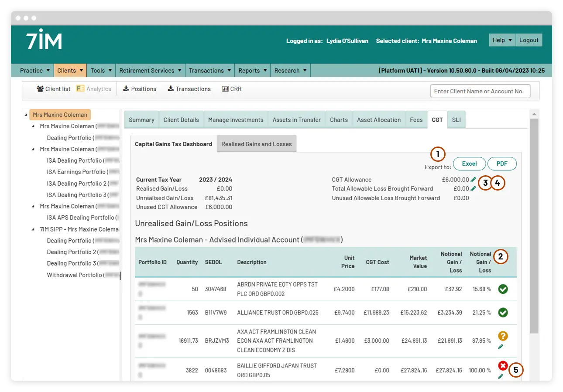Export the dashboard to Excel
The height and width of the screenshot is (392, 563).
point(469,164)
